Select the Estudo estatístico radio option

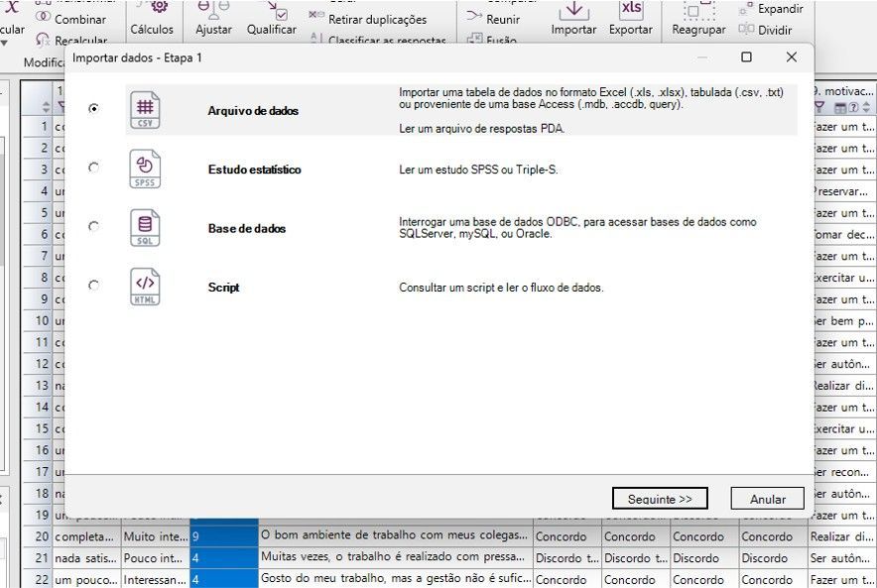[x=94, y=168]
